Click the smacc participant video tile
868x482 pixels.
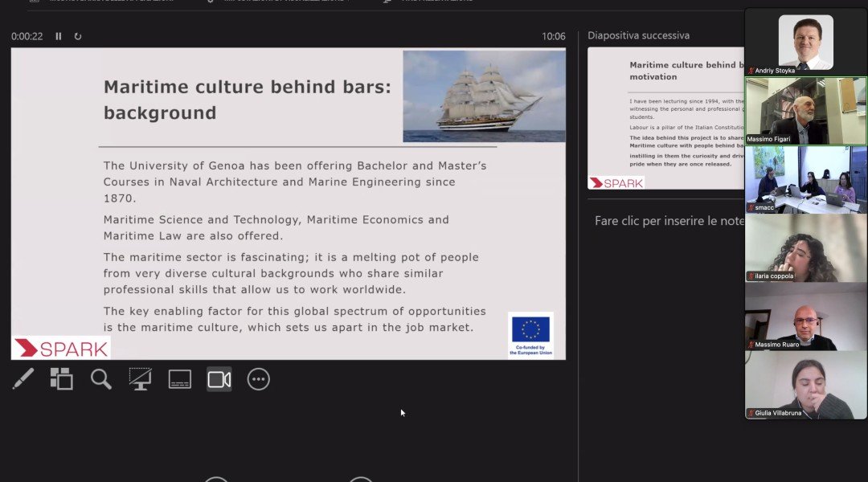pos(805,179)
